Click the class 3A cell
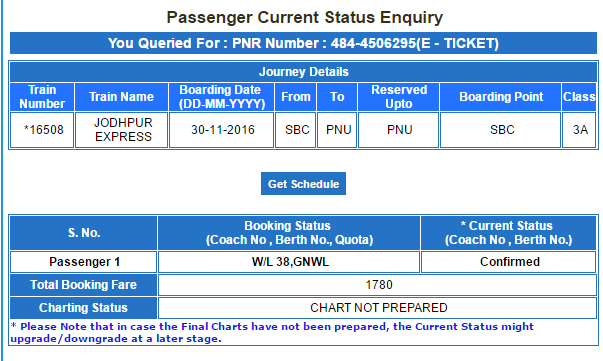 (x=579, y=130)
